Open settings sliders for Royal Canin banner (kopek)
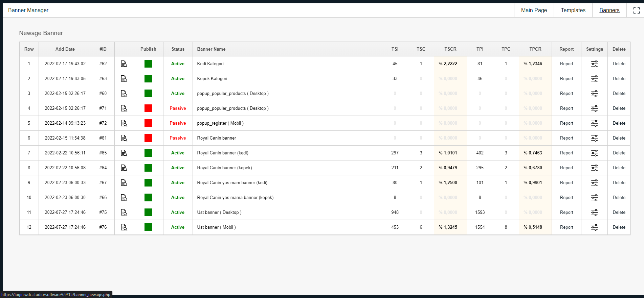This screenshot has height=298, width=644. 595,168
